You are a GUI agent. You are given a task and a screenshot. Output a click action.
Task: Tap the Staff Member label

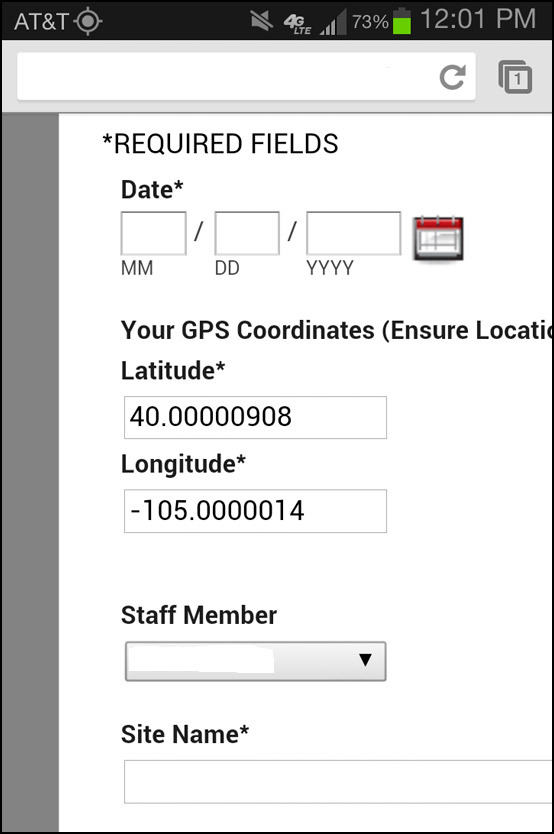click(x=199, y=615)
